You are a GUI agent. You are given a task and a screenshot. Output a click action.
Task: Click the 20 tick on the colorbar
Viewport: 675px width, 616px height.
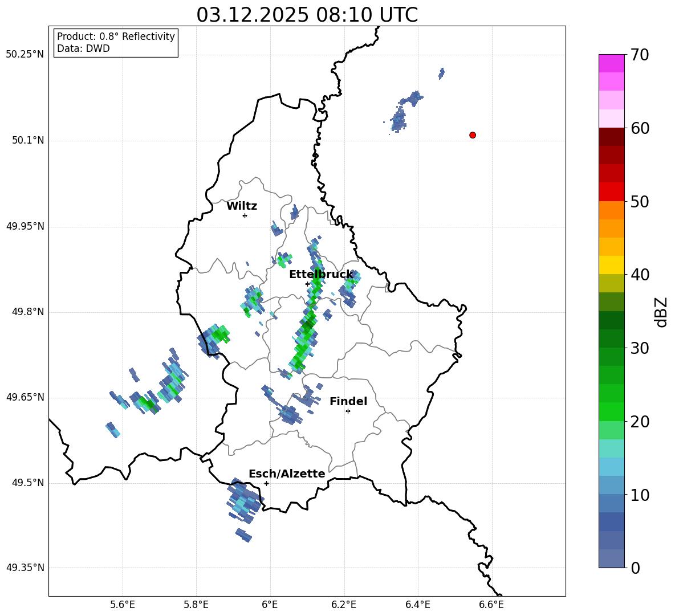(x=640, y=422)
